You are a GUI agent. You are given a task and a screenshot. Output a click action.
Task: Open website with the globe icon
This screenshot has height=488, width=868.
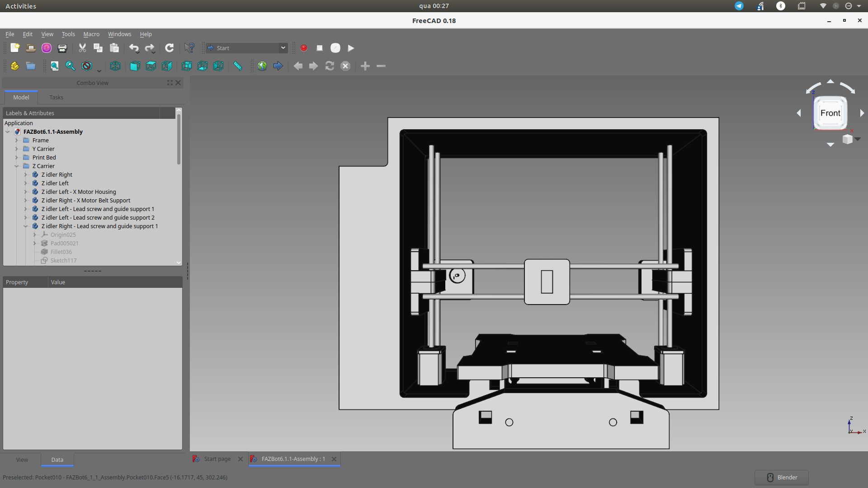pos(262,66)
